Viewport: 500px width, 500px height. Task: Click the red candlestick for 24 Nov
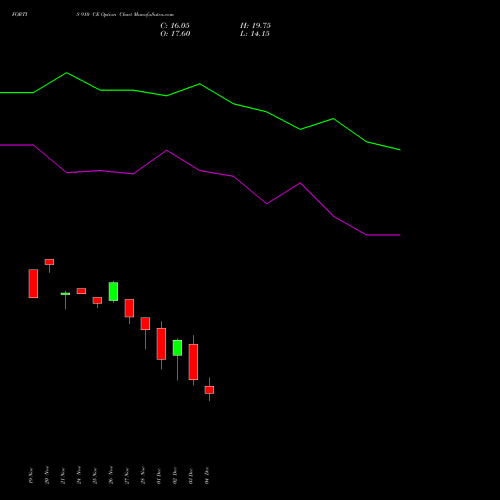81,291
